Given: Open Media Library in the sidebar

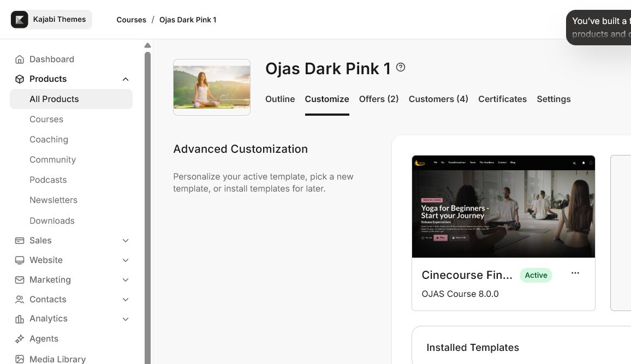Looking at the screenshot, I should [x=57, y=359].
